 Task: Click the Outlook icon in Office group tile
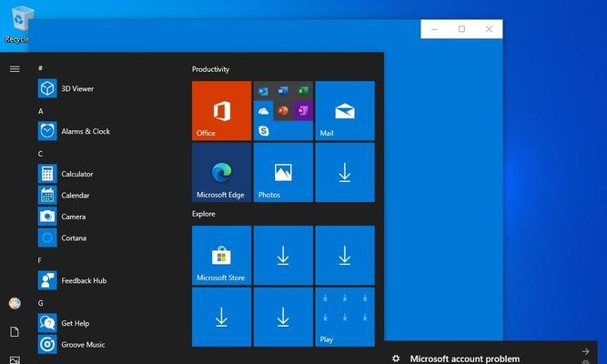tap(263, 91)
